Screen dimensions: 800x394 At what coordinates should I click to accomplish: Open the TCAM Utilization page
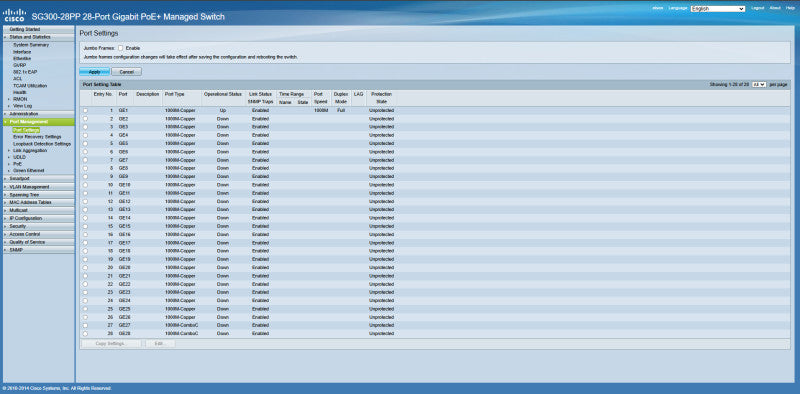coord(30,86)
